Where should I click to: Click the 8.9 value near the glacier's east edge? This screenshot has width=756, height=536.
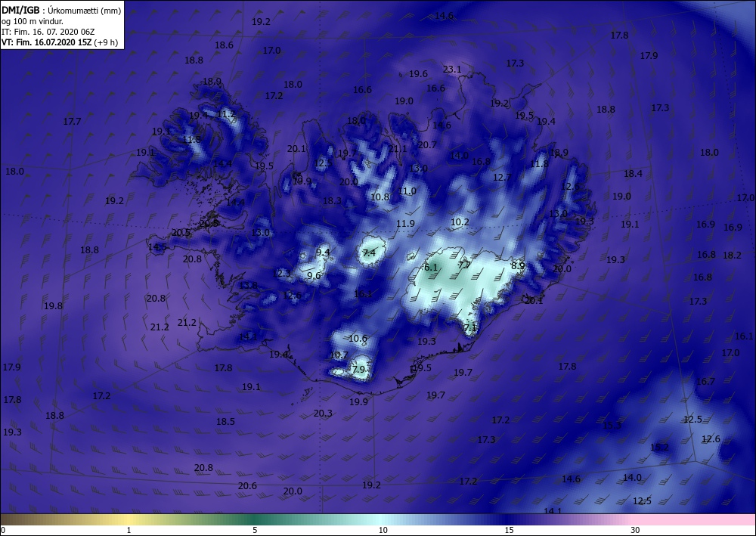click(518, 265)
